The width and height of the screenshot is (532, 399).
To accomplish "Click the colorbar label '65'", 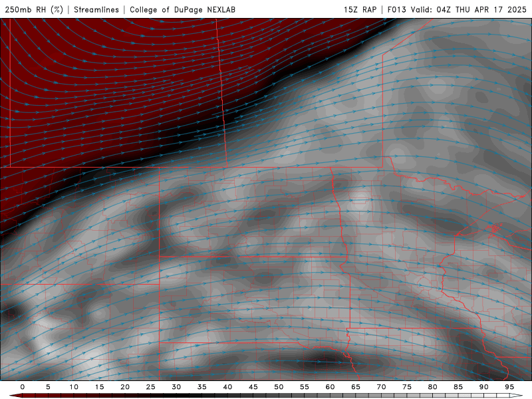I will point(356,387).
